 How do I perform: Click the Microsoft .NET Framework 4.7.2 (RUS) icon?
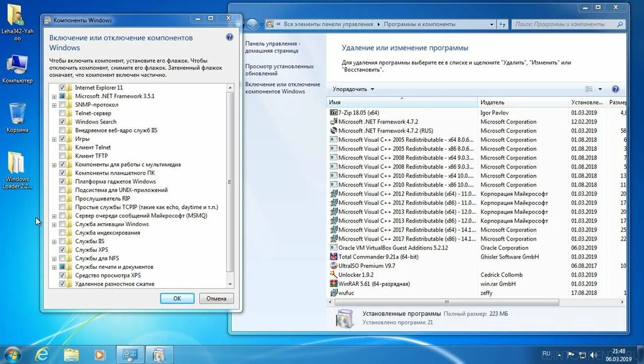click(333, 131)
